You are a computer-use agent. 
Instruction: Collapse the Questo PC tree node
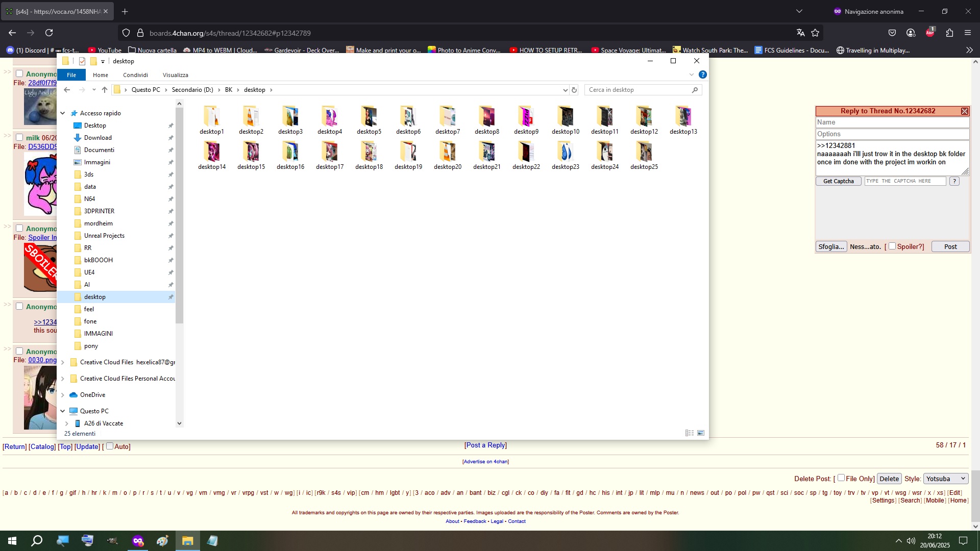point(63,411)
